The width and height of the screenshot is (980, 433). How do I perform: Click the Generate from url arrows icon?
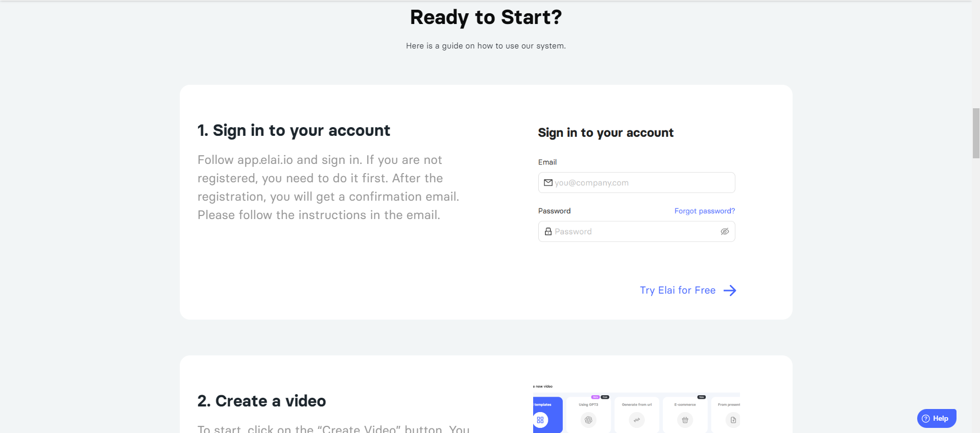coord(637,420)
